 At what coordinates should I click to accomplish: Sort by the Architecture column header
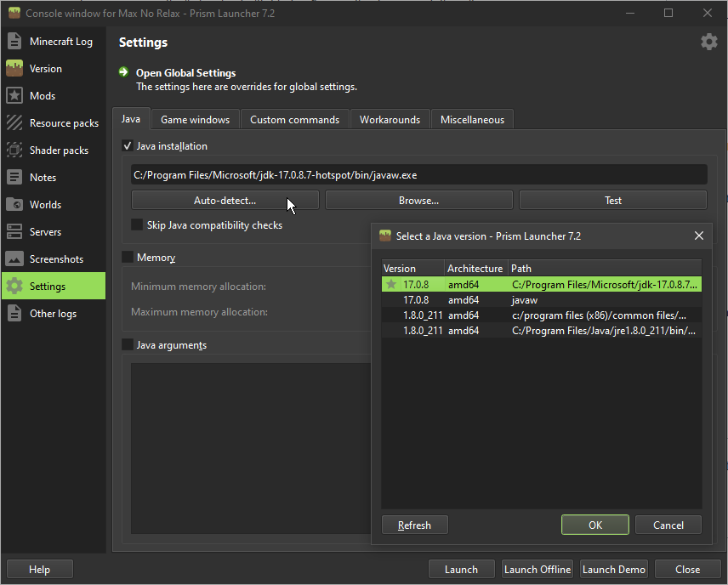pos(476,269)
